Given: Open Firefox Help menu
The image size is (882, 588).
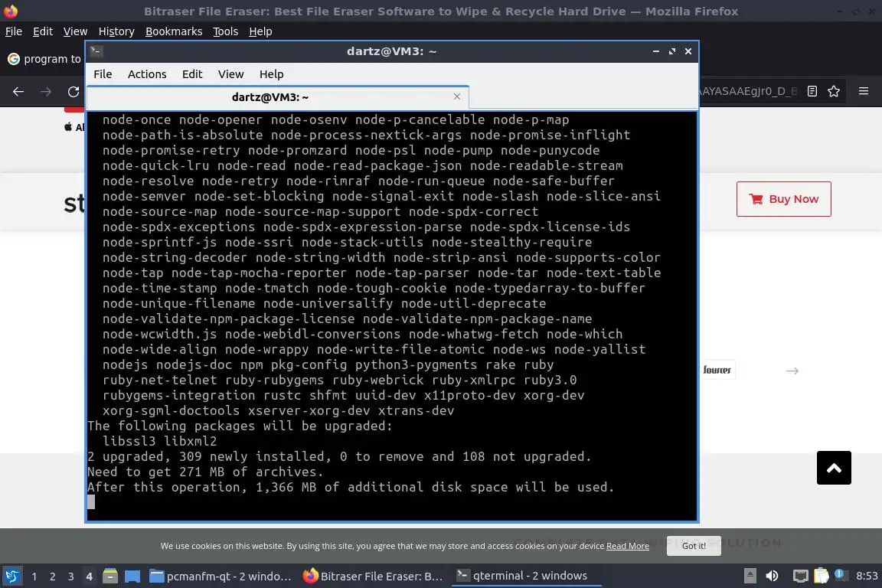Looking at the screenshot, I should pos(260,31).
